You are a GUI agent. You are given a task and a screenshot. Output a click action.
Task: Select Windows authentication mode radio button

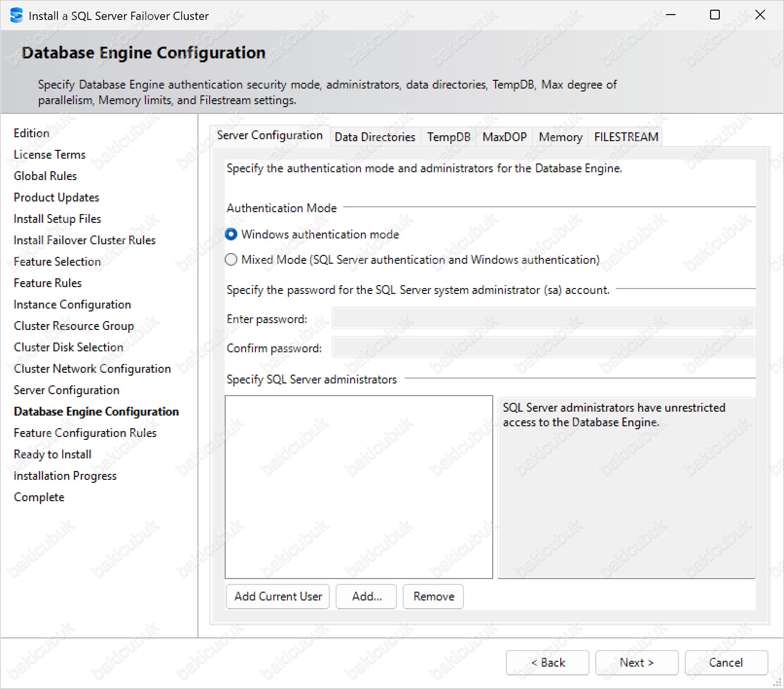pyautogui.click(x=232, y=235)
